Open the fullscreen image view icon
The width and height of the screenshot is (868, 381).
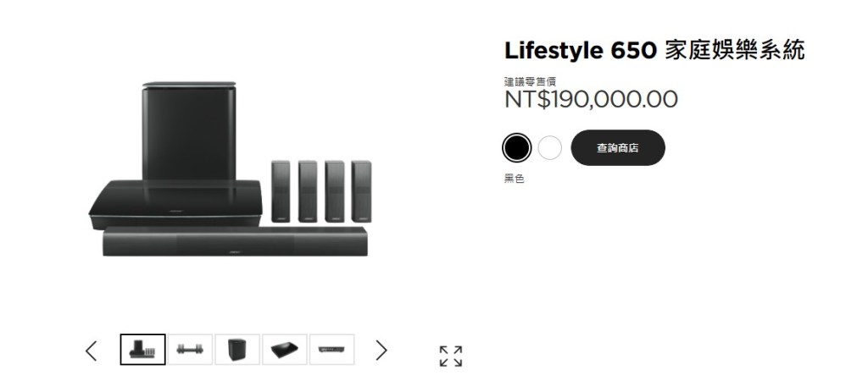451,356
